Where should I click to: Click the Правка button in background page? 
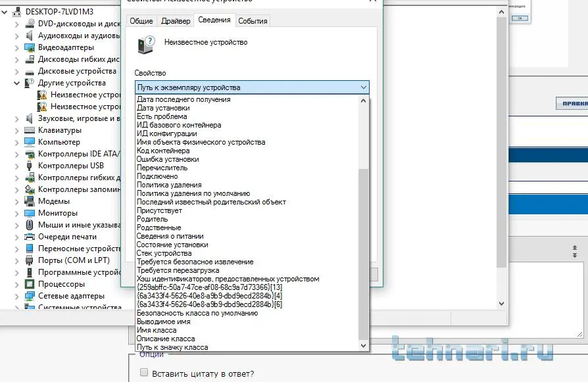(572, 103)
